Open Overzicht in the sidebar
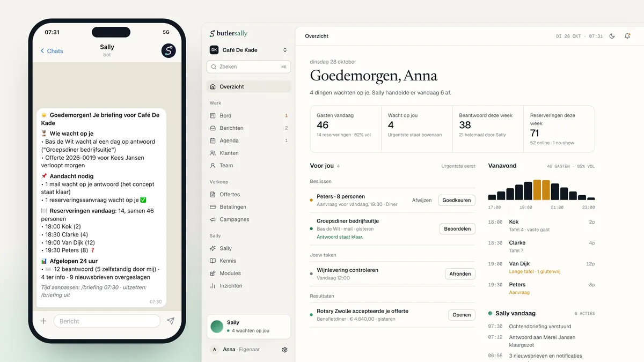The image size is (644, 362). coord(248,86)
